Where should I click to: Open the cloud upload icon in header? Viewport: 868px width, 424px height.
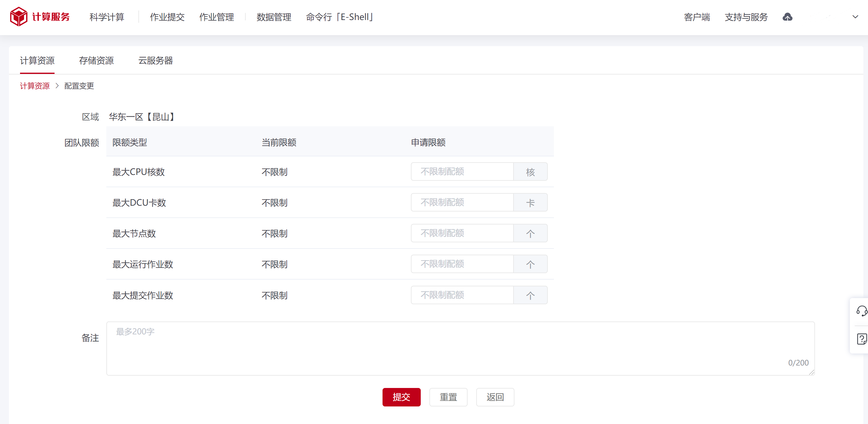coord(787,17)
